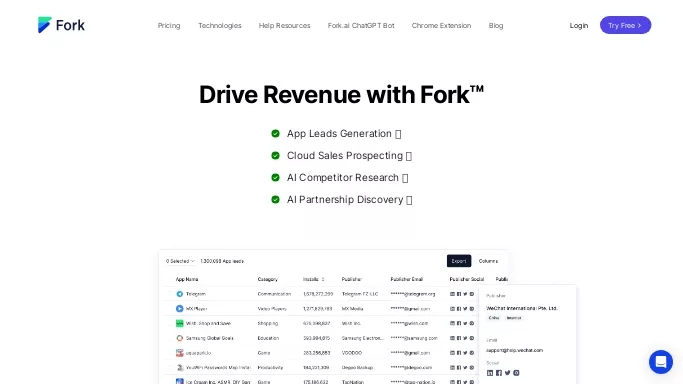Click the WiFi Passwords Map app icon
The image size is (683, 384).
pyautogui.click(x=179, y=367)
